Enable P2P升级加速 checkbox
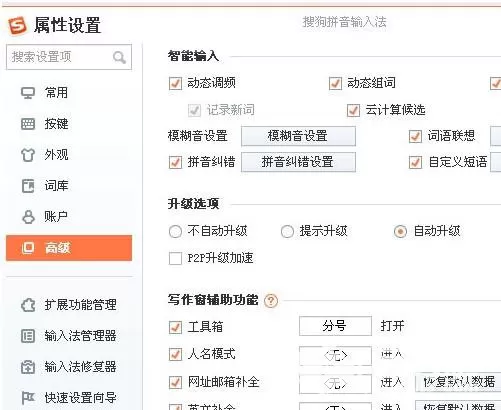 coord(175,258)
